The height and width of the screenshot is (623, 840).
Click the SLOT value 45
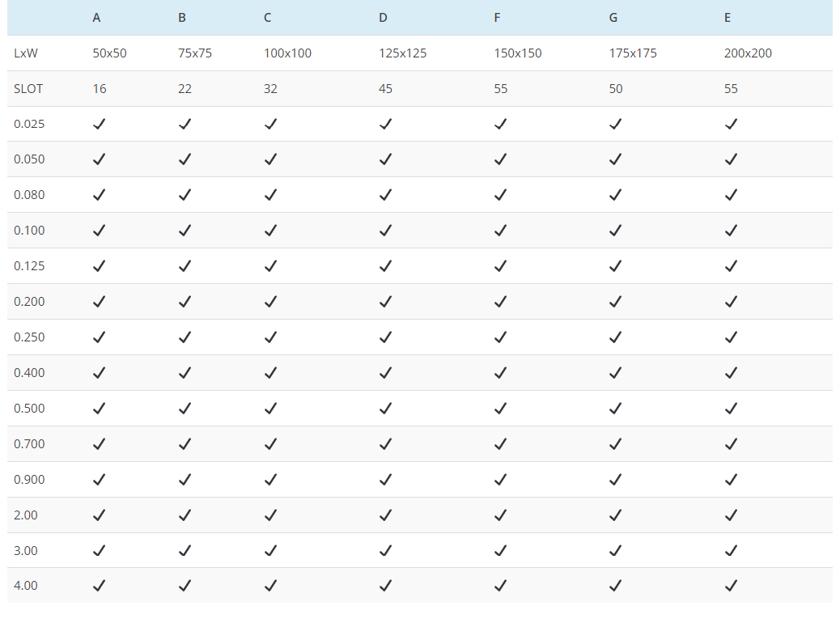(385, 89)
